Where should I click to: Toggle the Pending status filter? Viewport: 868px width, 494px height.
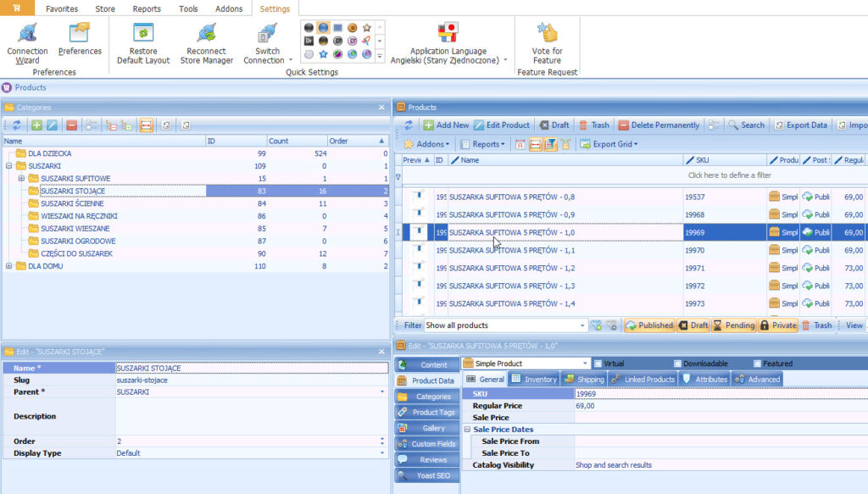pos(733,325)
